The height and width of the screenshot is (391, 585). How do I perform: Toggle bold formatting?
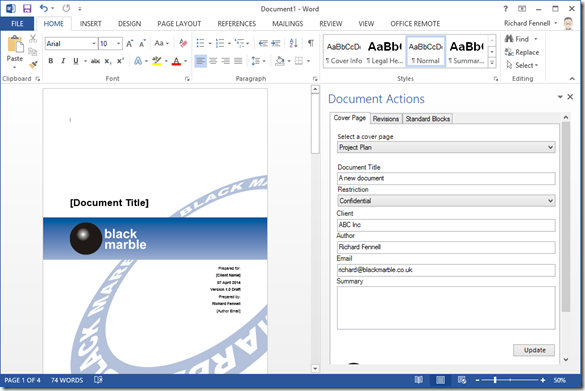[x=51, y=61]
